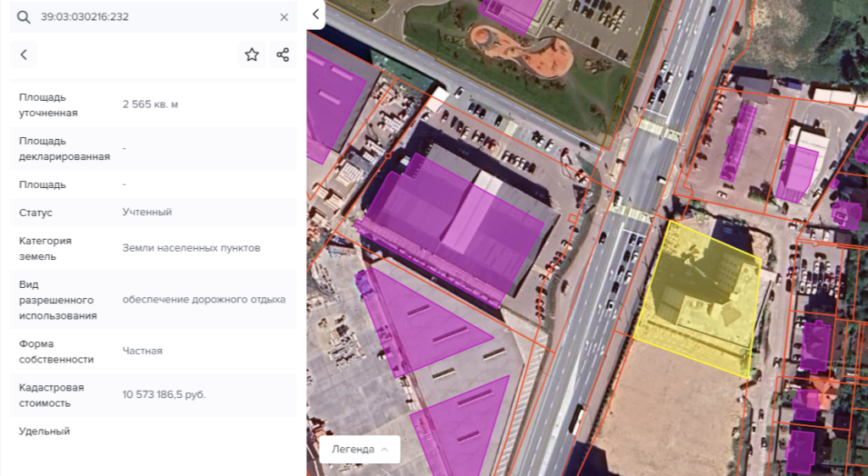Image resolution: width=868 pixels, height=476 pixels.
Task: Select the yellow highlighted parcel on map
Action: coord(699,298)
